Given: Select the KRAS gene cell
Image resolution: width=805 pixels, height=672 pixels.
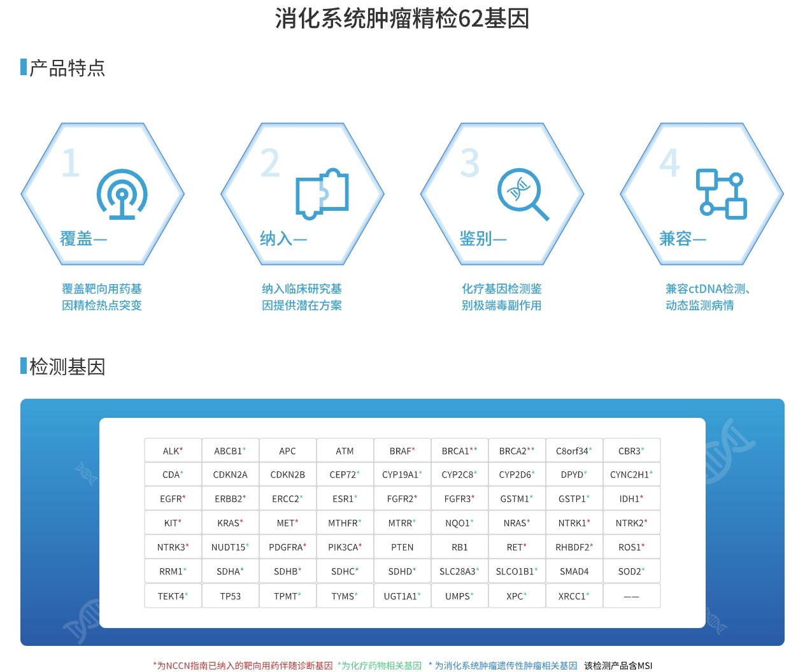Looking at the screenshot, I should [230, 523].
